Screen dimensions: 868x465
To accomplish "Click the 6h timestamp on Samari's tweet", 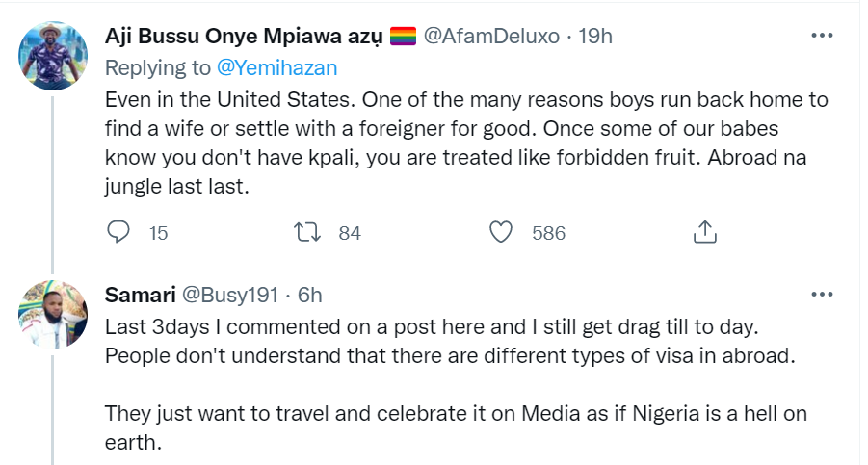I will coord(309,294).
